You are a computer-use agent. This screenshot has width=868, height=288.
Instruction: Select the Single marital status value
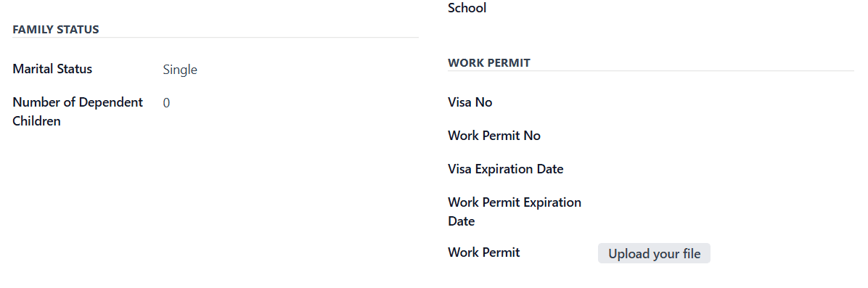pyautogui.click(x=180, y=70)
